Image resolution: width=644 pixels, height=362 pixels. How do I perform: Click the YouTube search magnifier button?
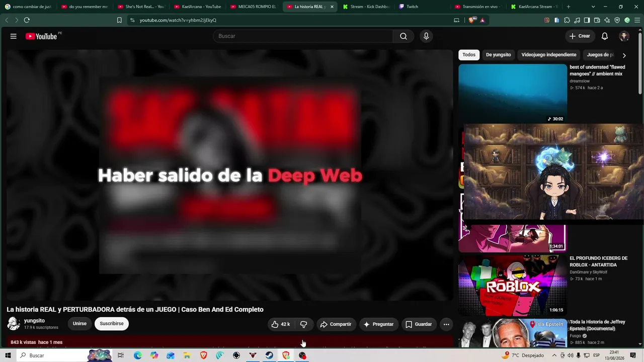point(404,36)
